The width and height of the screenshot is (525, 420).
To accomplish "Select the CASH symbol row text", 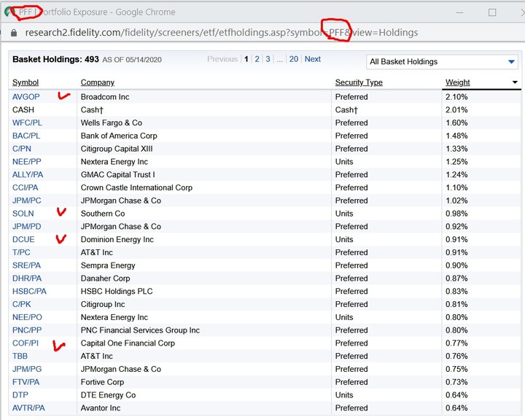I will 23,110.
